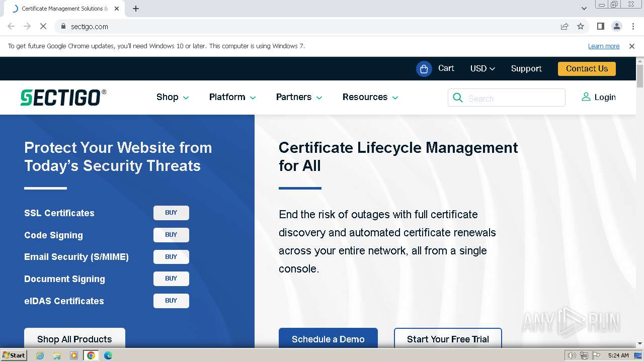Bookmark this tab with star

[x=581, y=26]
